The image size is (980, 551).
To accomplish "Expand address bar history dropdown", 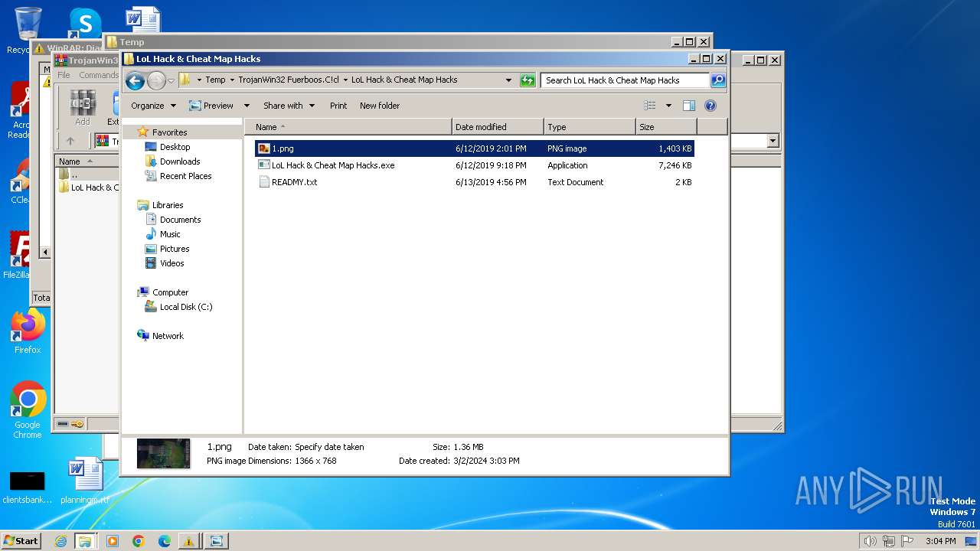I will [508, 80].
